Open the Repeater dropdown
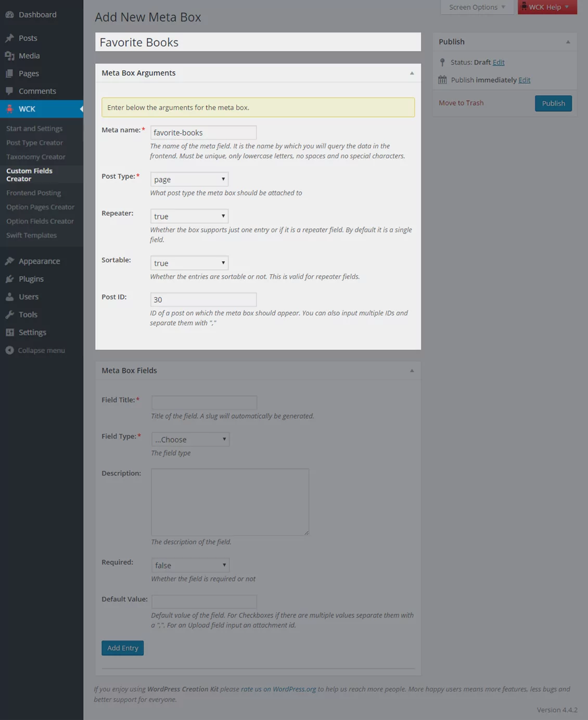Image resolution: width=588 pixels, height=720 pixels. 189,216
